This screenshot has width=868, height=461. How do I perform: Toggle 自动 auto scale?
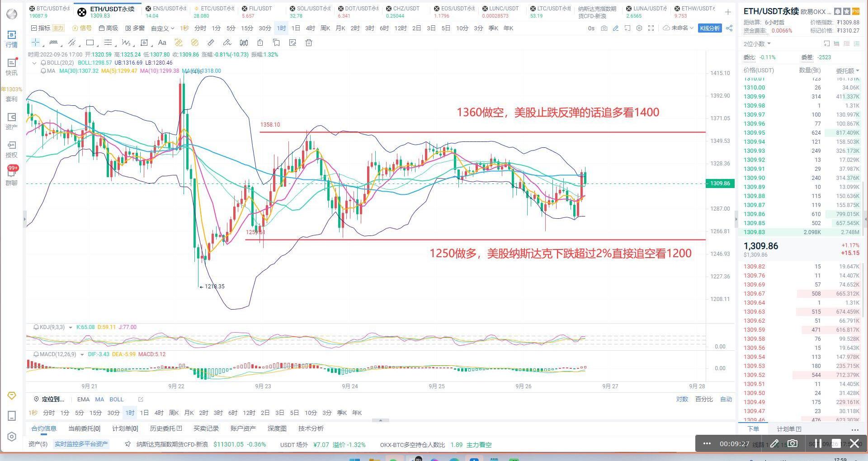point(726,399)
